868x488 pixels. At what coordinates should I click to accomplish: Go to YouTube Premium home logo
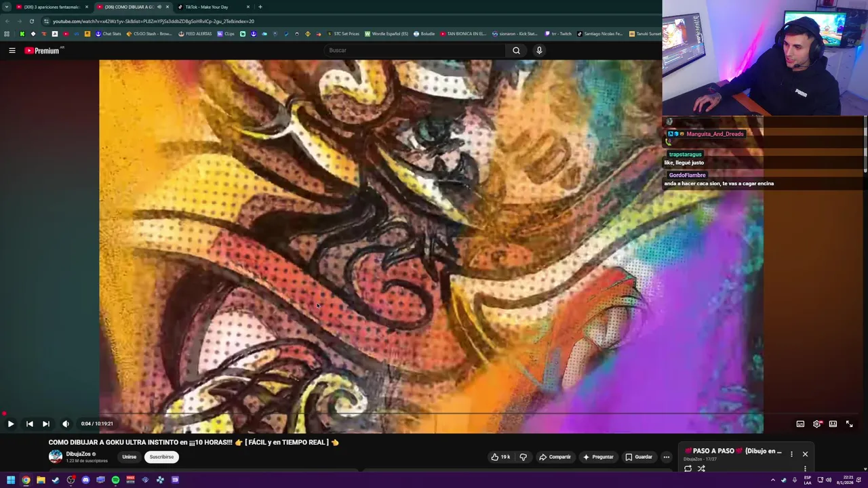(x=43, y=50)
